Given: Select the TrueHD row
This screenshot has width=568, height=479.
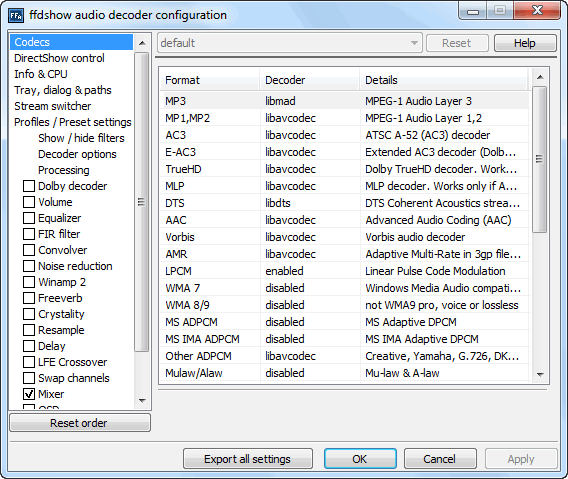Looking at the screenshot, I should pos(344,169).
